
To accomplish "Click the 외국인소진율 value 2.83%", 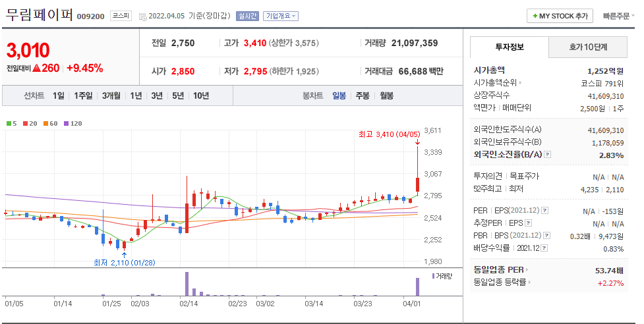I will click(611, 155).
